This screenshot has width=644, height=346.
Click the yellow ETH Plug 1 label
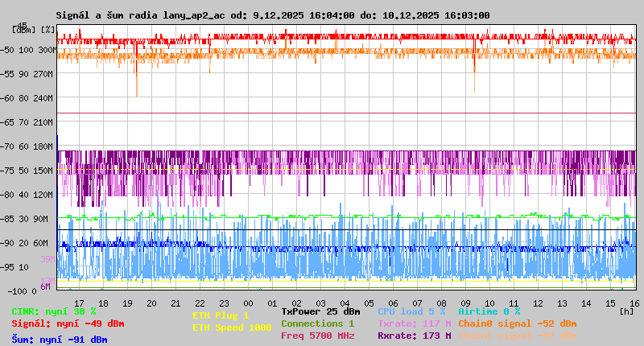coord(221,315)
